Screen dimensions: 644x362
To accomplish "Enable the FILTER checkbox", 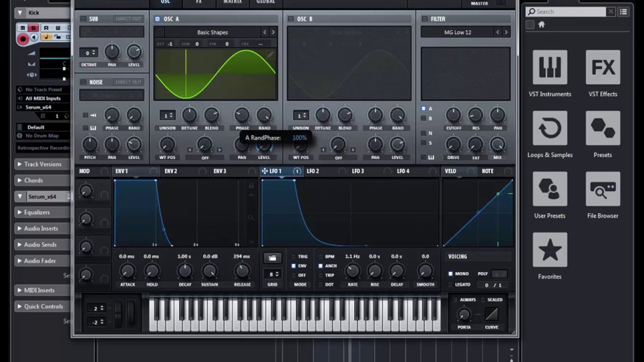I will 424,19.
